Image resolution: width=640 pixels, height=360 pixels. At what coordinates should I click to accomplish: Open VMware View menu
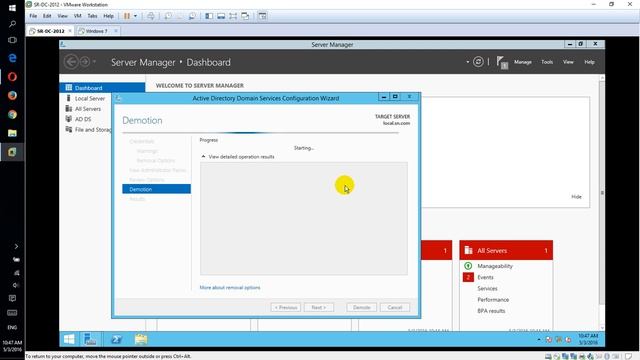click(x=62, y=16)
